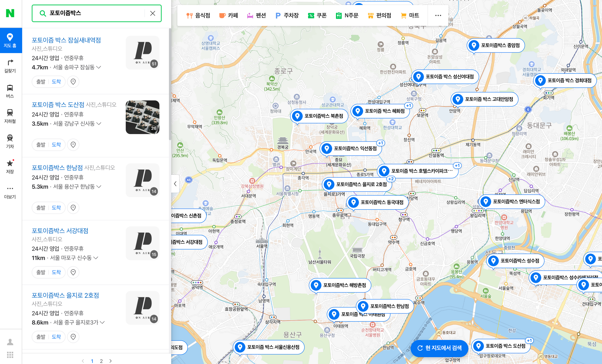The width and height of the screenshot is (602, 364).
Task: Toggle the save pin icon for 한남점
Action: [73, 208]
